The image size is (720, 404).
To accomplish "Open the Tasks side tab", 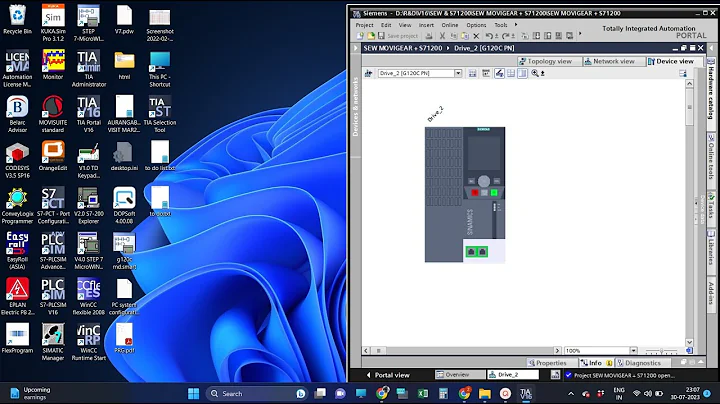I will coord(711,208).
